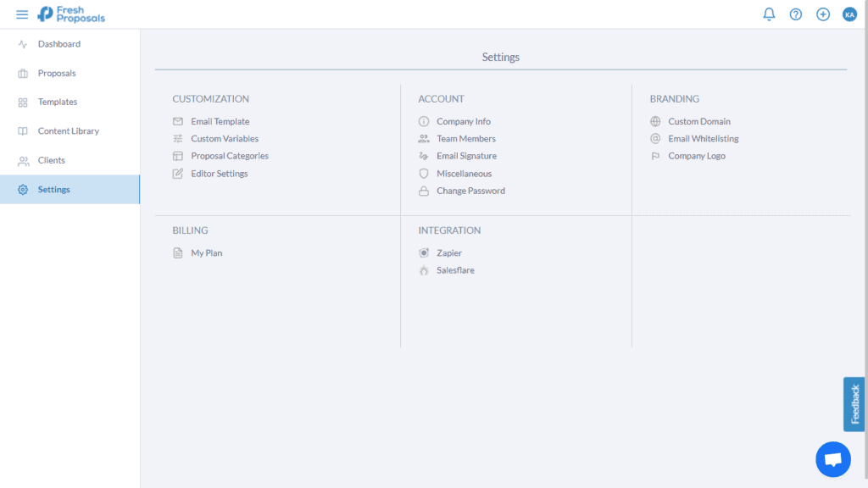Open the Salesflare integration
The width and height of the screenshot is (868, 488).
(454, 270)
